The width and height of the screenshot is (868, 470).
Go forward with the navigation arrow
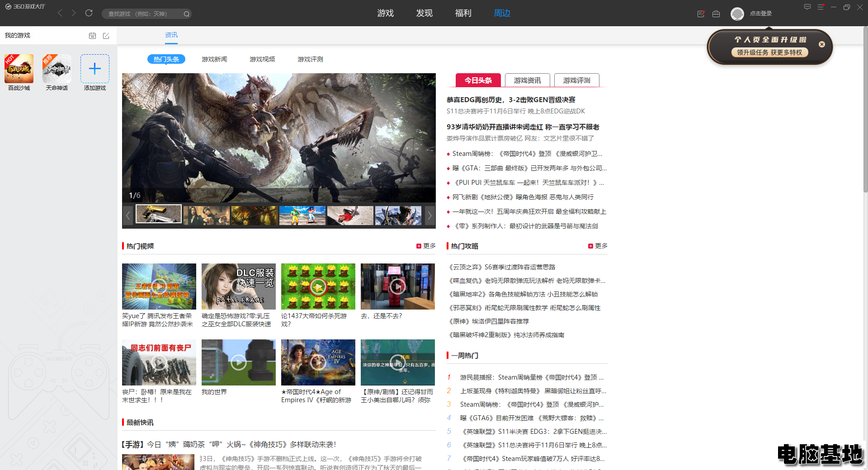tap(74, 13)
